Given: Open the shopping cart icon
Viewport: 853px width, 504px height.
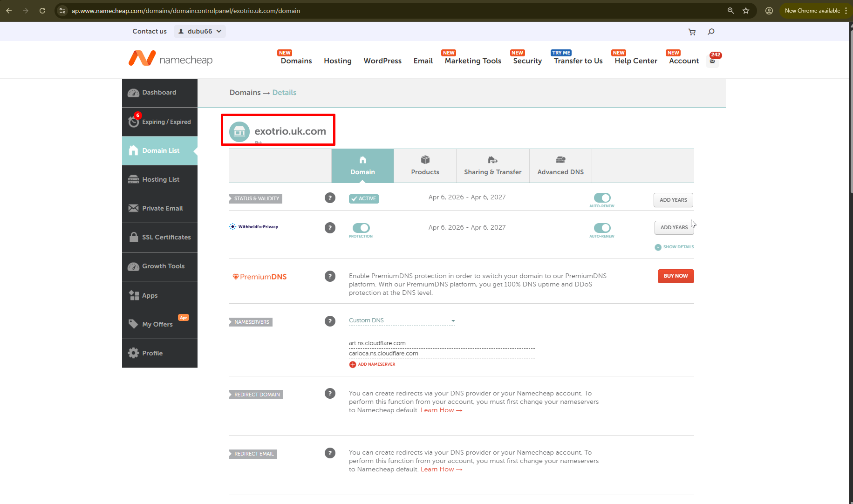Looking at the screenshot, I should [x=692, y=32].
